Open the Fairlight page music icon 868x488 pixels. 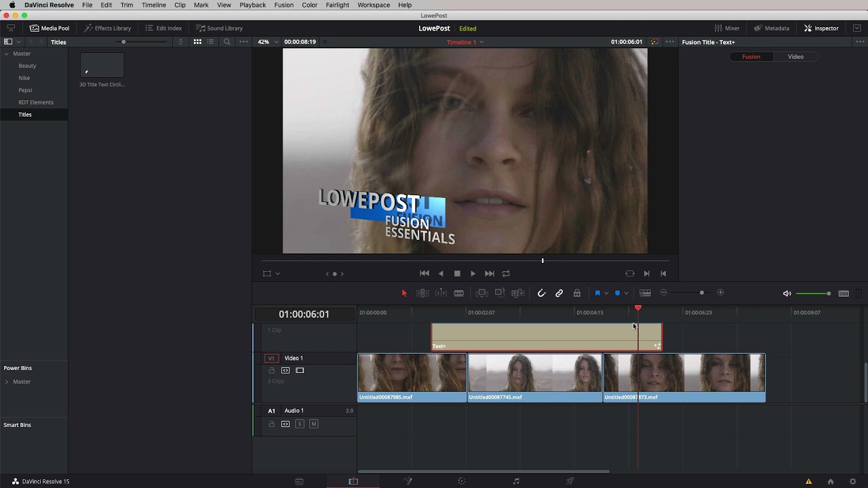click(516, 481)
